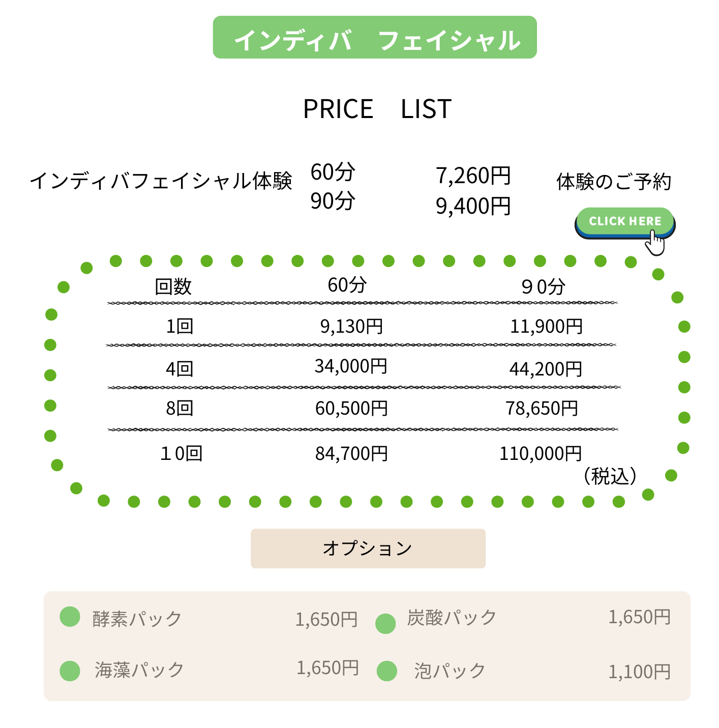719x728 pixels.
Task: Click the 78,650円 eight-session price
Action: 542,408
